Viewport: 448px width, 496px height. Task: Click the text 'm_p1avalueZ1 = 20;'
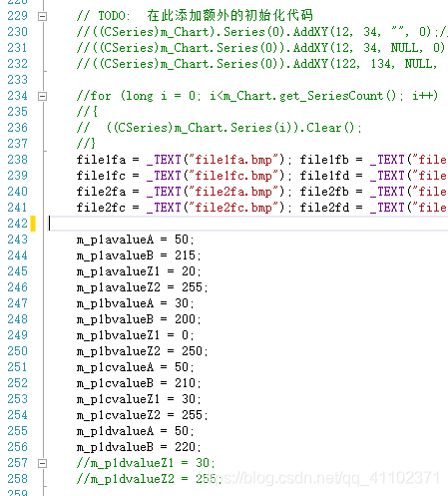pos(139,271)
